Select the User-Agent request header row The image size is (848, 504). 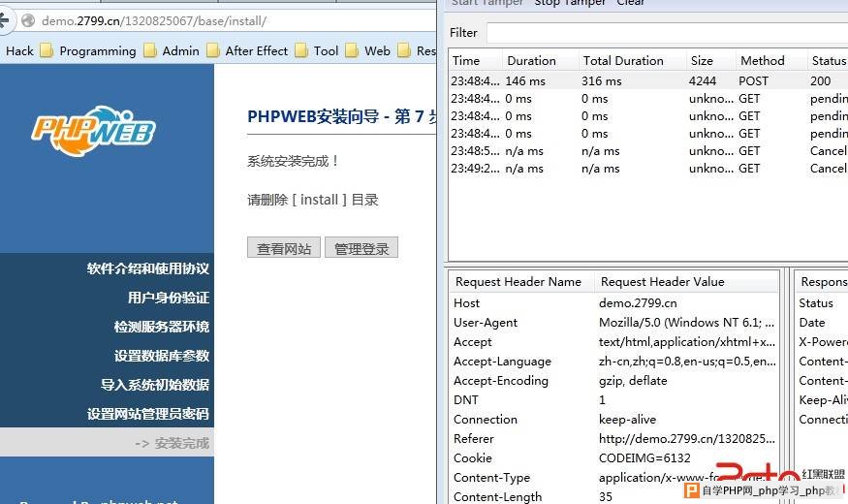point(613,323)
